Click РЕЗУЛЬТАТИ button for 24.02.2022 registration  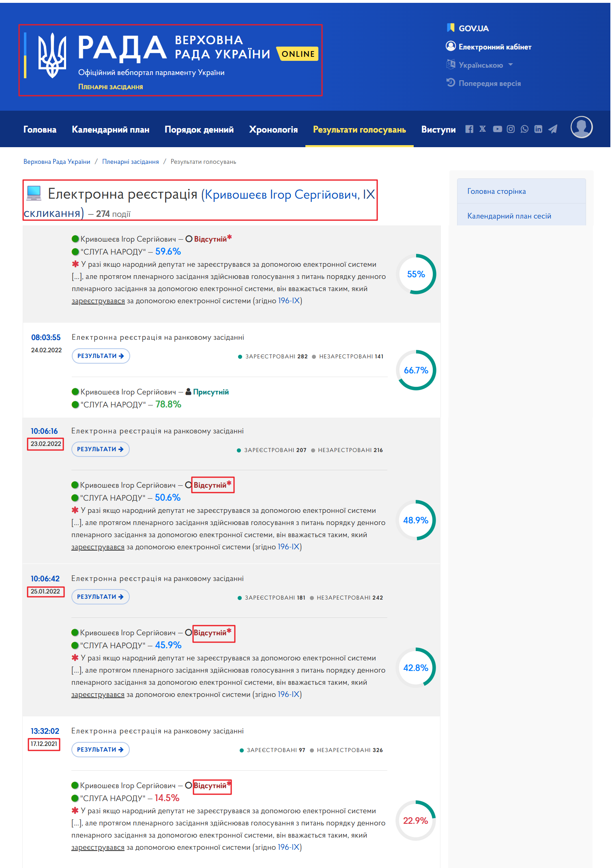pyautogui.click(x=101, y=356)
